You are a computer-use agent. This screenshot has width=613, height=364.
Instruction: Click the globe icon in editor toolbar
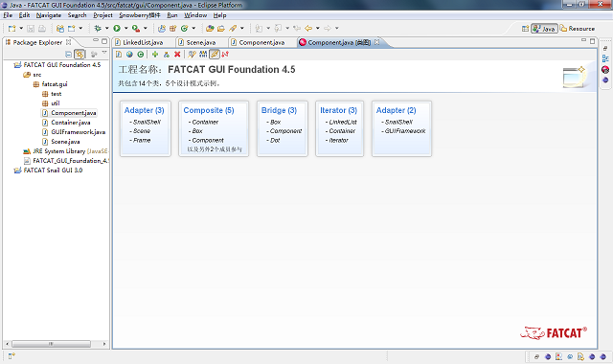pos(129,55)
